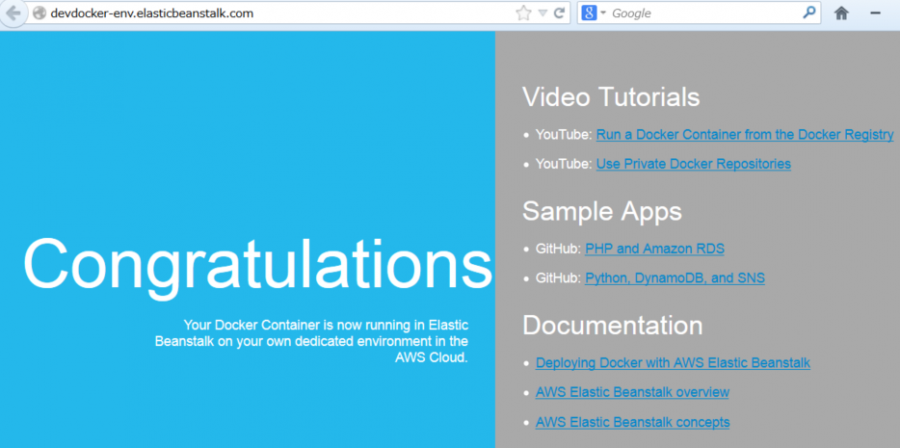The image size is (900, 448).
Task: Click the Google search engine icon
Action: point(589,13)
